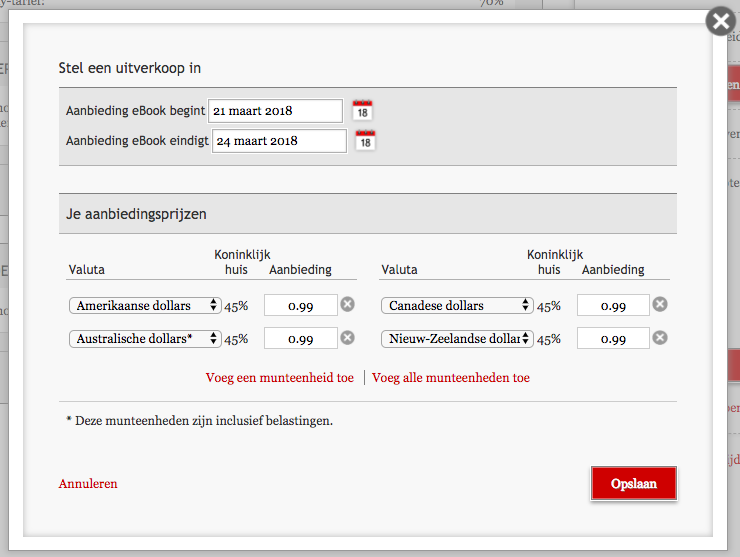The width and height of the screenshot is (740, 557).
Task: Remove the Canadese dollars price row
Action: tap(660, 305)
